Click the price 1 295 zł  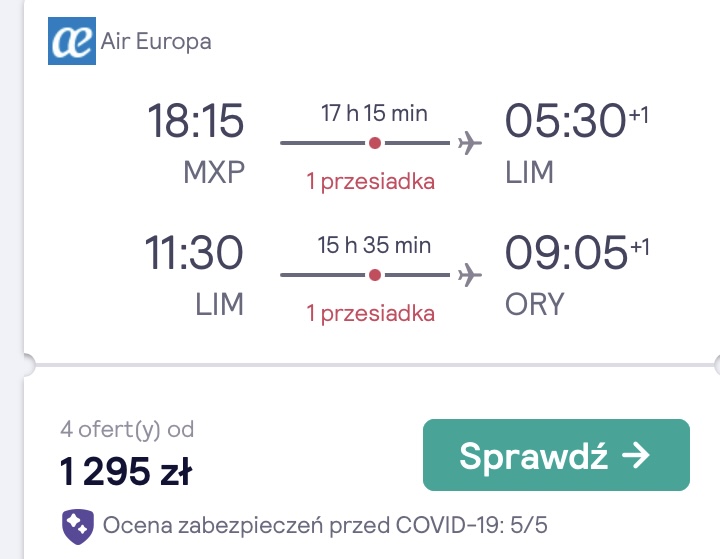(x=126, y=471)
